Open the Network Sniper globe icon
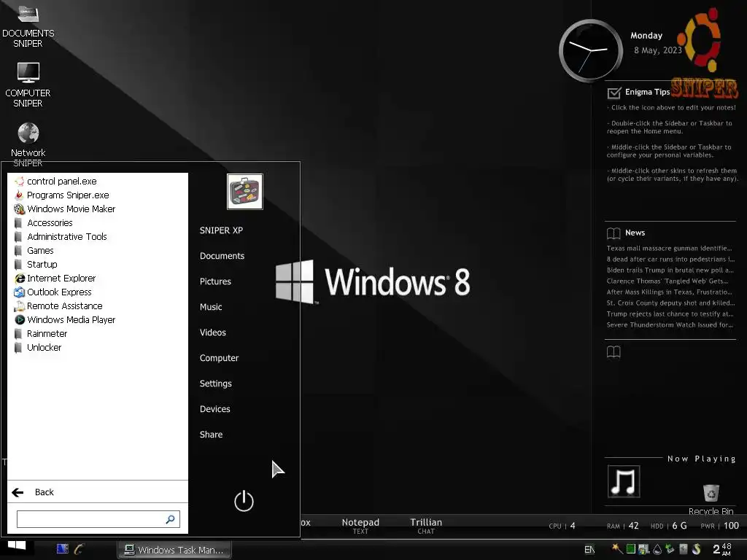747x560 pixels. pyautogui.click(x=28, y=133)
